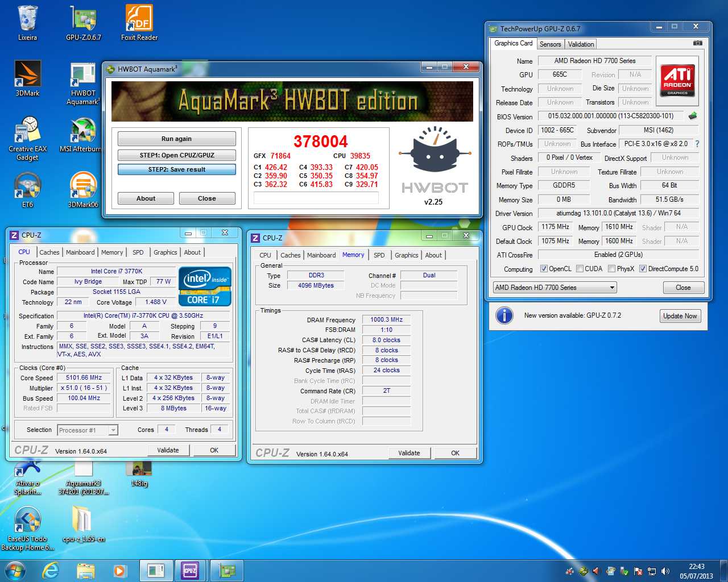Click the Close button in HWBOT Aquamark
The image size is (728, 582).
[x=207, y=198]
